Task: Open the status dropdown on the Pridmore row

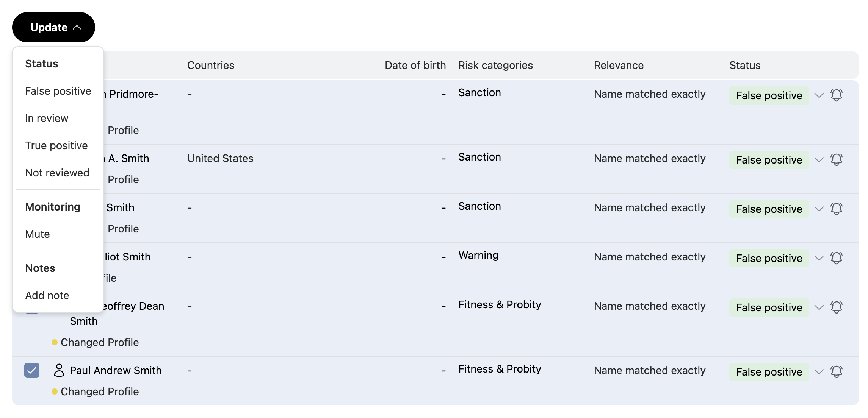Action: [x=819, y=95]
